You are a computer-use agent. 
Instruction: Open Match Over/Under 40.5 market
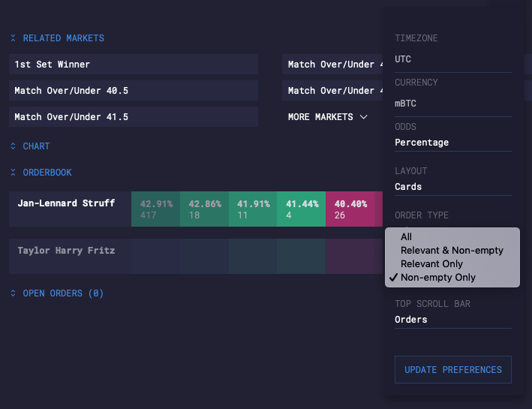point(134,91)
